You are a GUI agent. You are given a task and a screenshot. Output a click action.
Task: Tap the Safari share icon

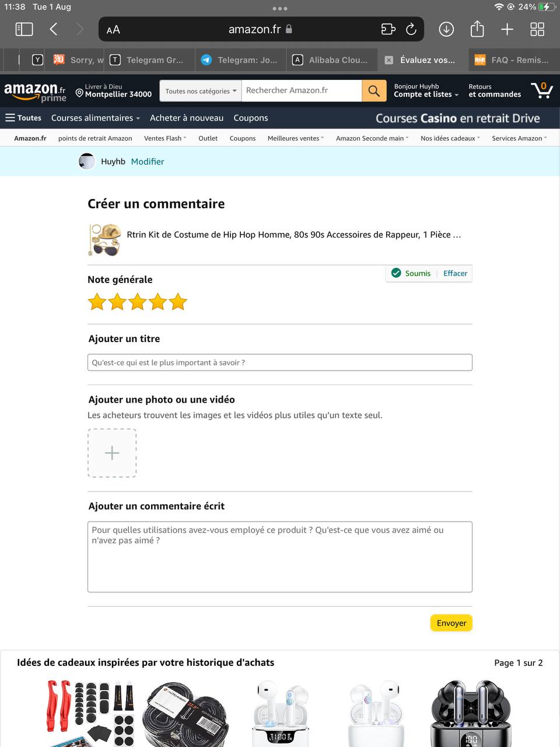(x=477, y=29)
